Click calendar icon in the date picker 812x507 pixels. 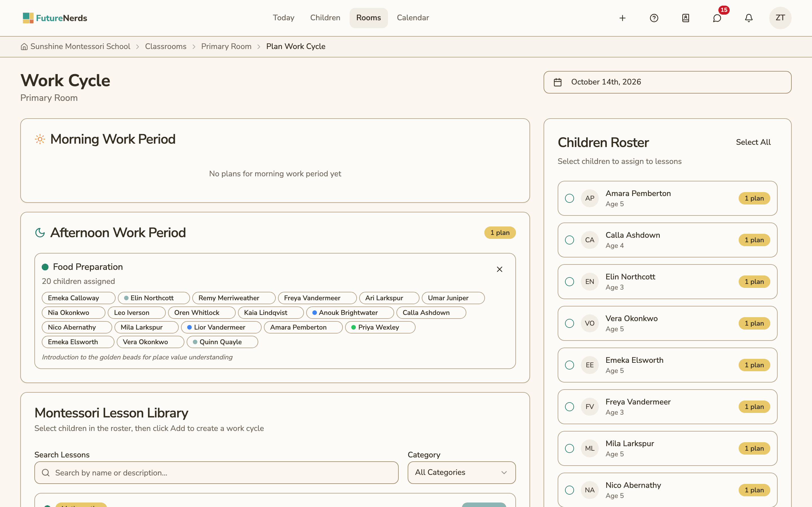point(558,82)
